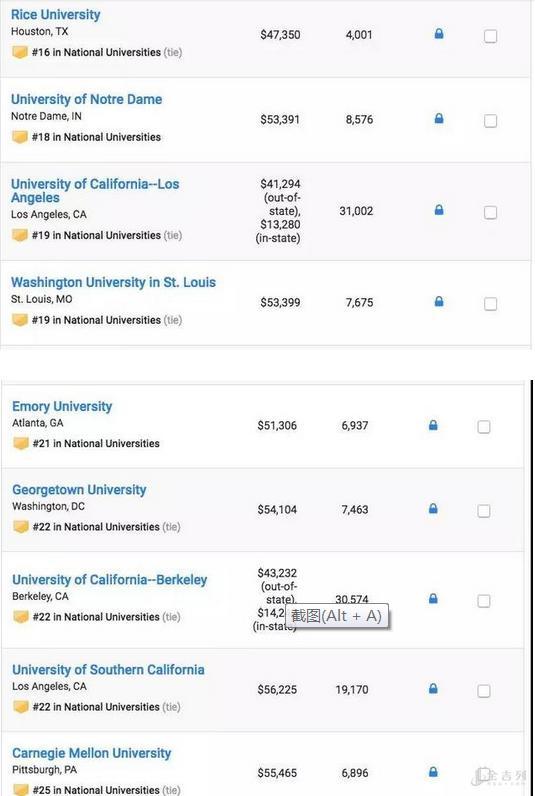Tick the compare checkbox for Rice University
The image size is (535, 796).
(490, 36)
